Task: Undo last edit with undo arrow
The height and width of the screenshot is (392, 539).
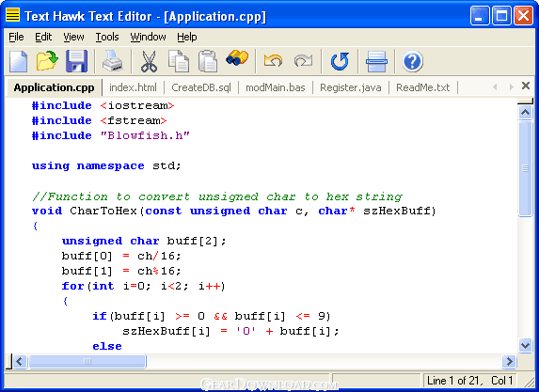Action: coord(274,61)
